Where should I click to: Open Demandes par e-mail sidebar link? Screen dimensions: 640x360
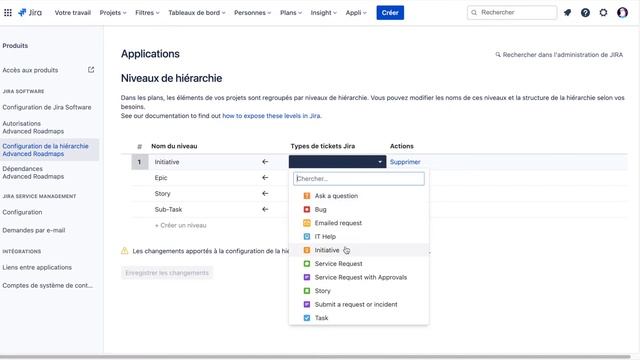(34, 230)
